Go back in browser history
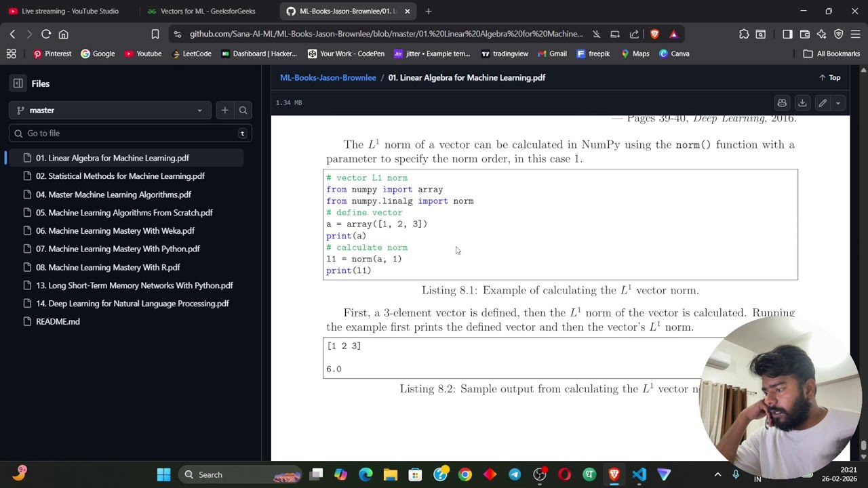868x488 pixels. (x=12, y=34)
